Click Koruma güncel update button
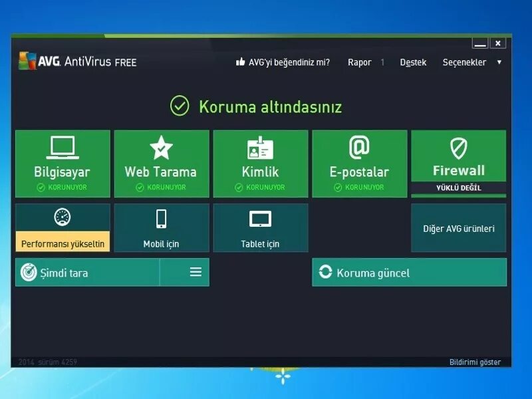Viewport: 532px width, 399px height. 409,272
